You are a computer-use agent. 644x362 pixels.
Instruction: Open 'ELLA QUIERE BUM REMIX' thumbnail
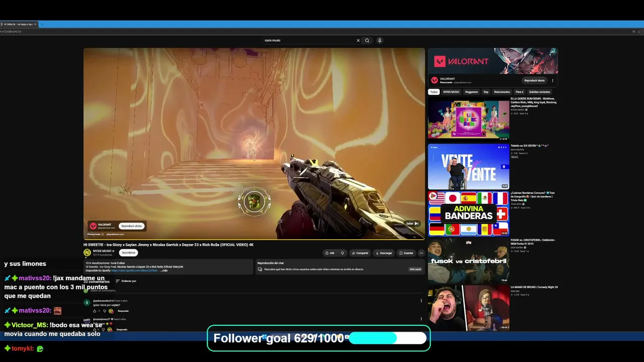pyautogui.click(x=468, y=120)
